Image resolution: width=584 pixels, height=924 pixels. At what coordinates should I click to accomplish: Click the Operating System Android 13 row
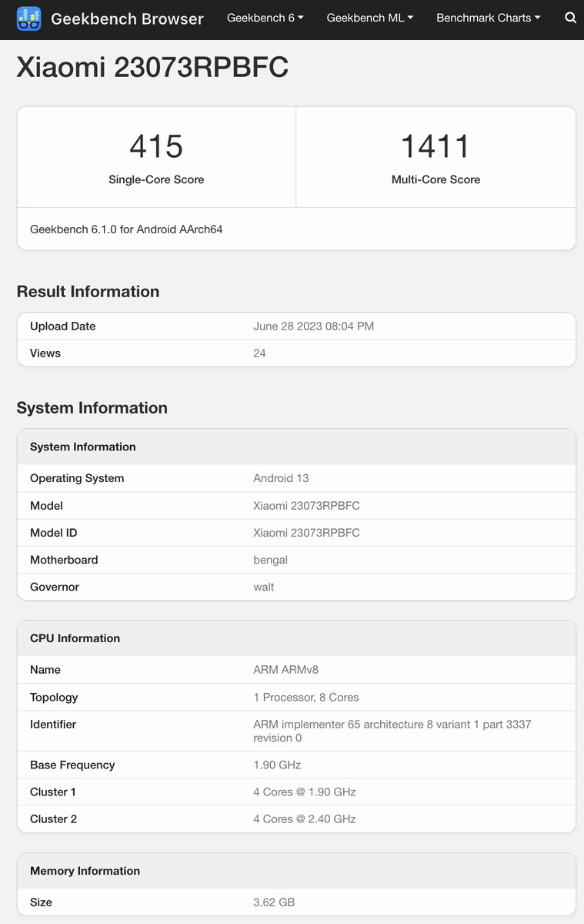coord(296,478)
